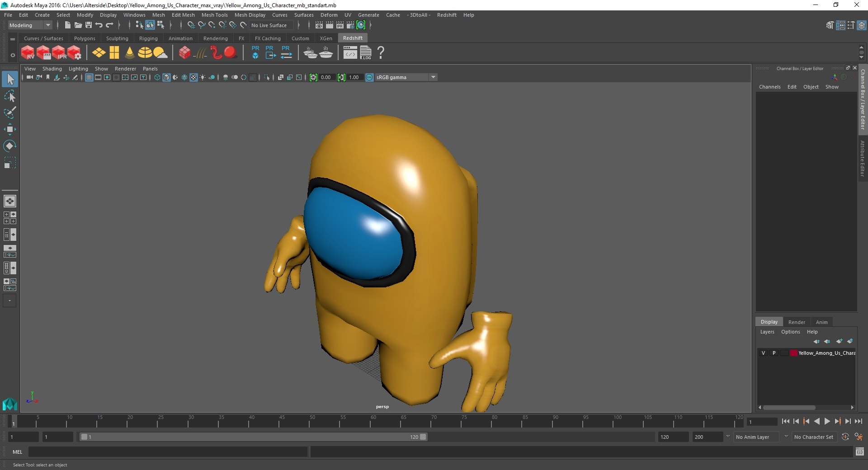868x470 pixels.
Task: Open Redshift log file icon
Action: 365,53
